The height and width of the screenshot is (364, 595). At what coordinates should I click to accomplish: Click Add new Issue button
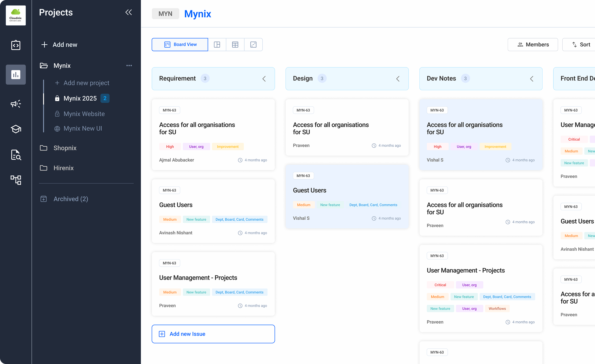213,334
